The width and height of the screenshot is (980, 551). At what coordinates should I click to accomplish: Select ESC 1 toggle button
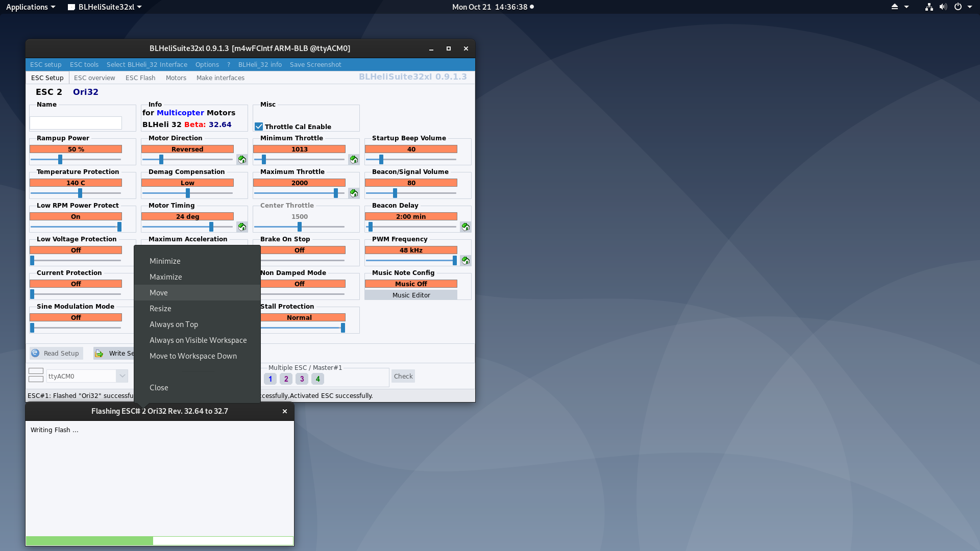click(271, 379)
